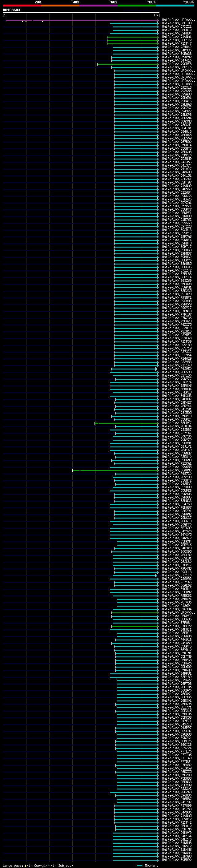Click the red 20% identity color segment
The height and width of the screenshot is (868, 197).
[x=22, y=6]
